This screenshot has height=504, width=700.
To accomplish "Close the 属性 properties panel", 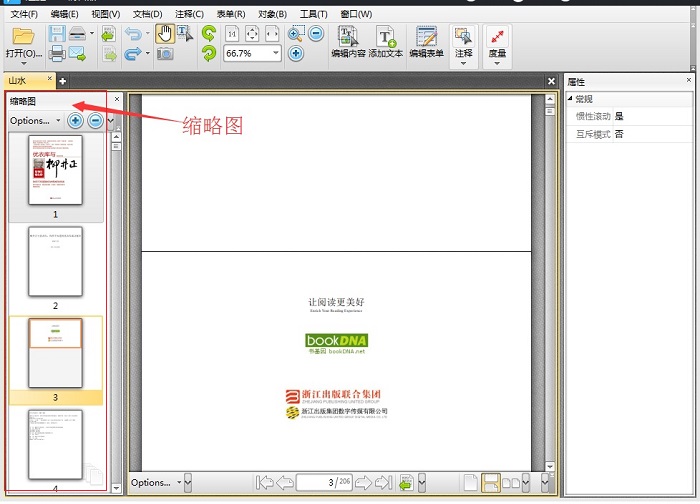I will coord(689,80).
